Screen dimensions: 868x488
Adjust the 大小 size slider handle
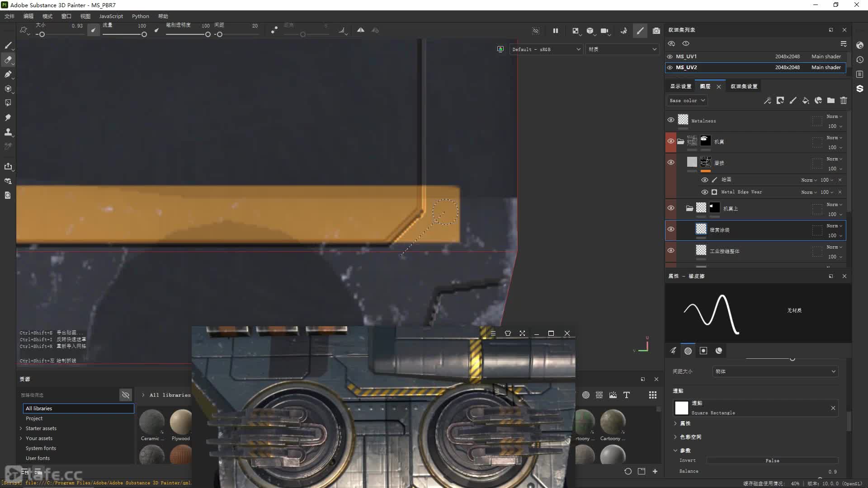(x=42, y=34)
